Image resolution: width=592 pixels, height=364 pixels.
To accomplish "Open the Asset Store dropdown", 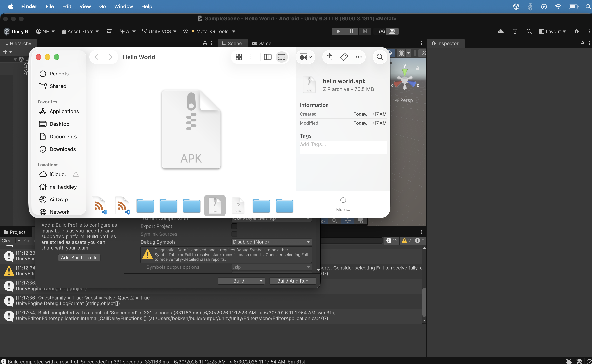I will 80,31.
